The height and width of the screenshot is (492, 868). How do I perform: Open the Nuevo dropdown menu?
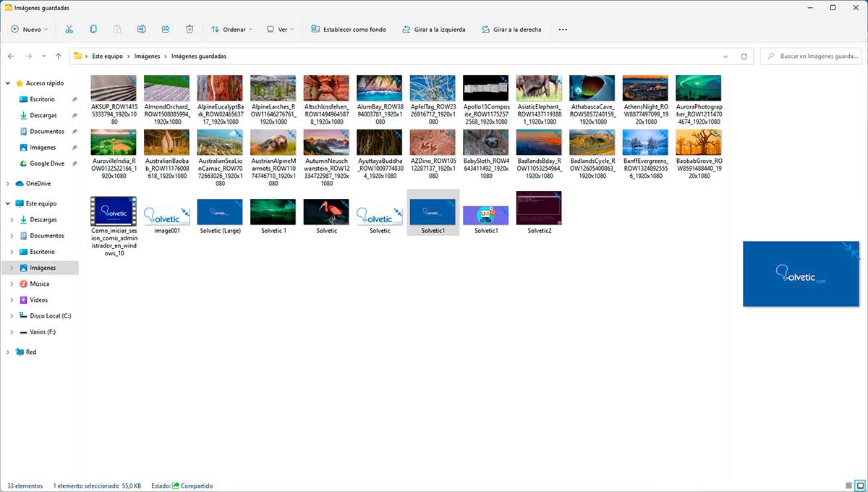[x=29, y=30]
